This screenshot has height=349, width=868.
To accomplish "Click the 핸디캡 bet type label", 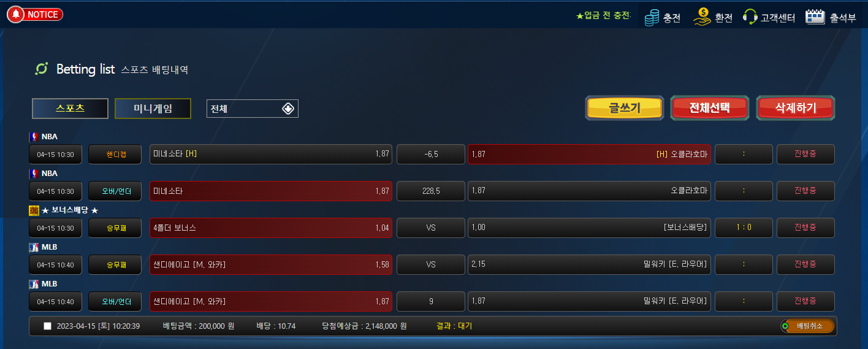I will click(115, 155).
